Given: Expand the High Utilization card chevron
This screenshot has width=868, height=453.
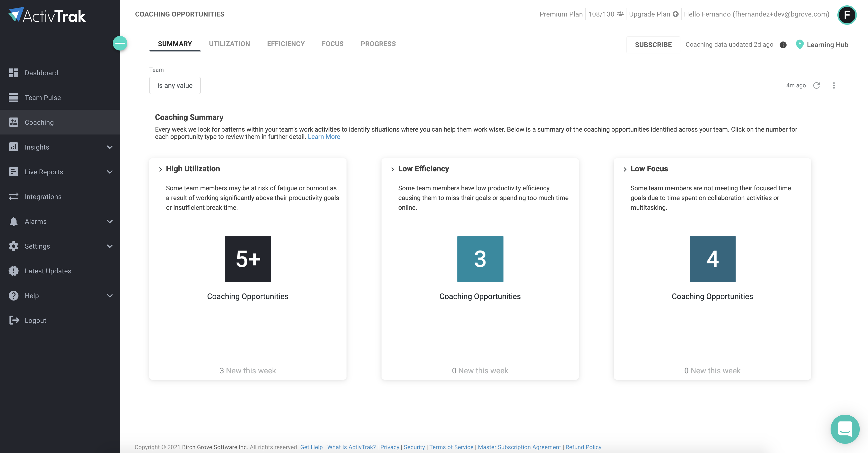Looking at the screenshot, I should pyautogui.click(x=160, y=169).
